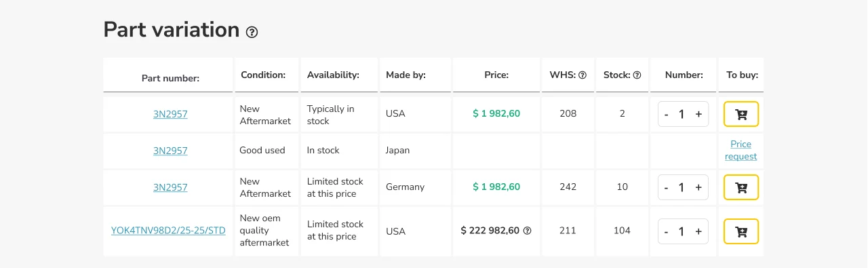Screen dimensions: 868x268
Task: Click the $ 222 982,60 price
Action: [490, 231]
